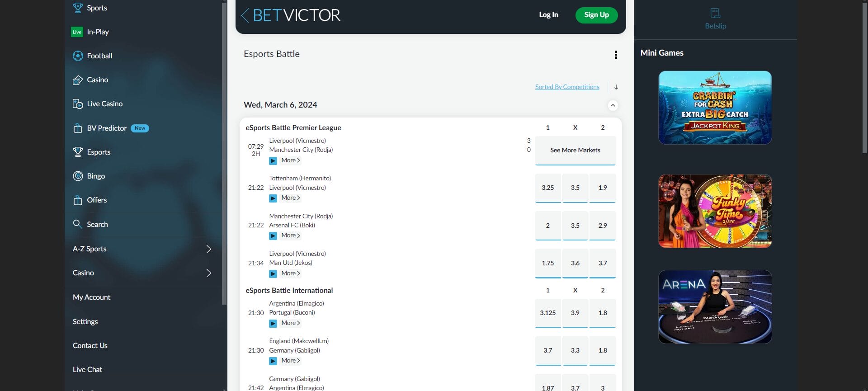Open the Casino icon in sidebar
Image resolution: width=868 pixels, height=391 pixels.
pos(77,80)
